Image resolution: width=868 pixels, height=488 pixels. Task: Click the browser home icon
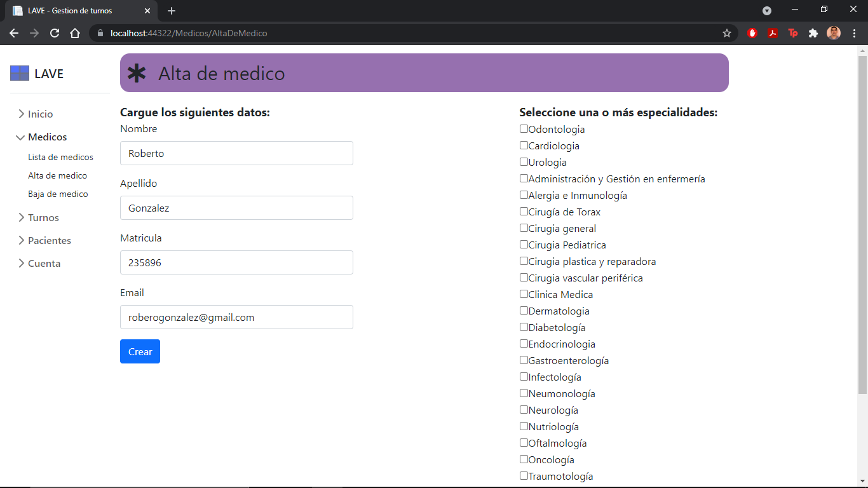75,33
